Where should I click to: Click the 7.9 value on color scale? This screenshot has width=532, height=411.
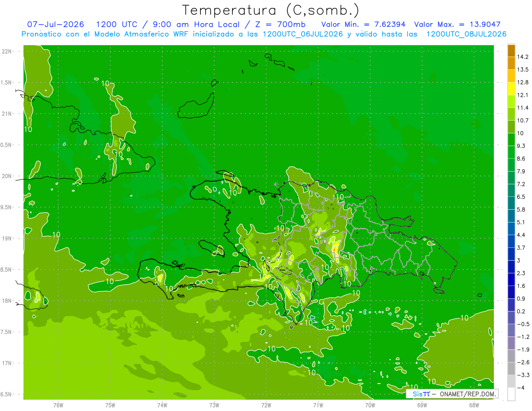(x=521, y=171)
